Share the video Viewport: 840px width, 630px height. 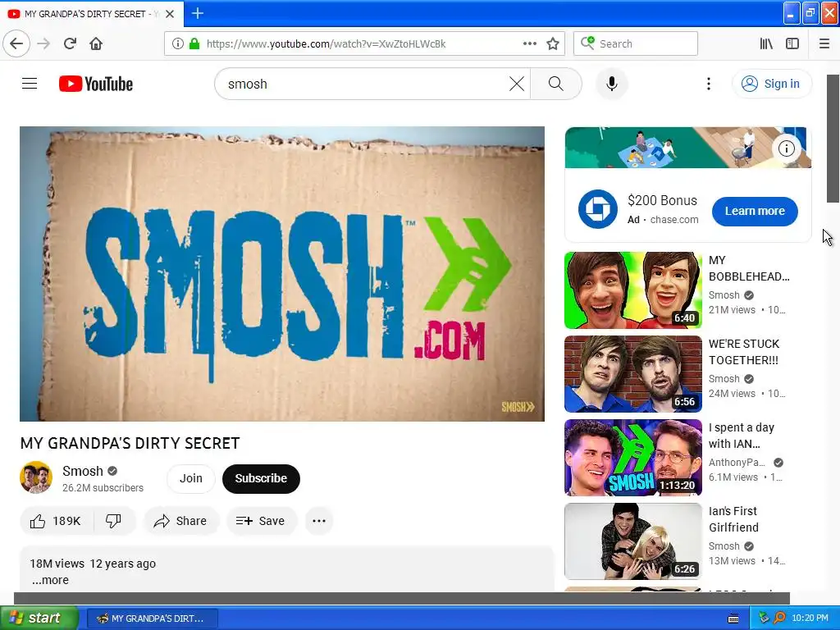tap(181, 521)
